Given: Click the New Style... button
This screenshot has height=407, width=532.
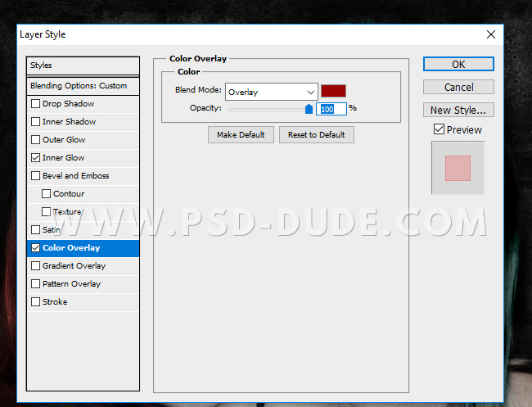Looking at the screenshot, I should pos(458,110).
